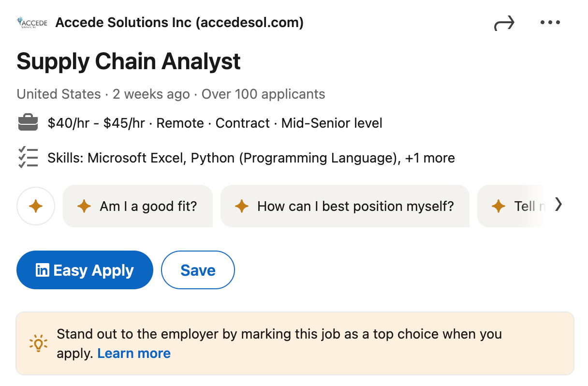Select the standalone AI sparkle button
The height and width of the screenshot is (386, 588).
[x=36, y=206]
